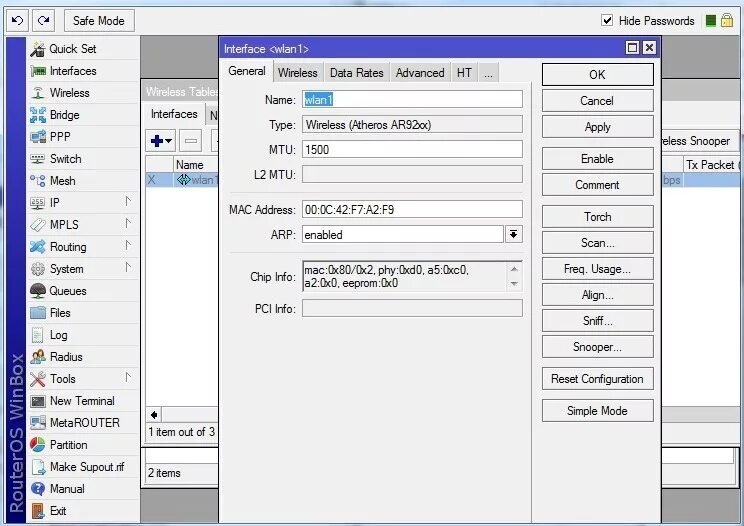744x526 pixels.
Task: Open the Partition menu entry
Action: (84, 445)
